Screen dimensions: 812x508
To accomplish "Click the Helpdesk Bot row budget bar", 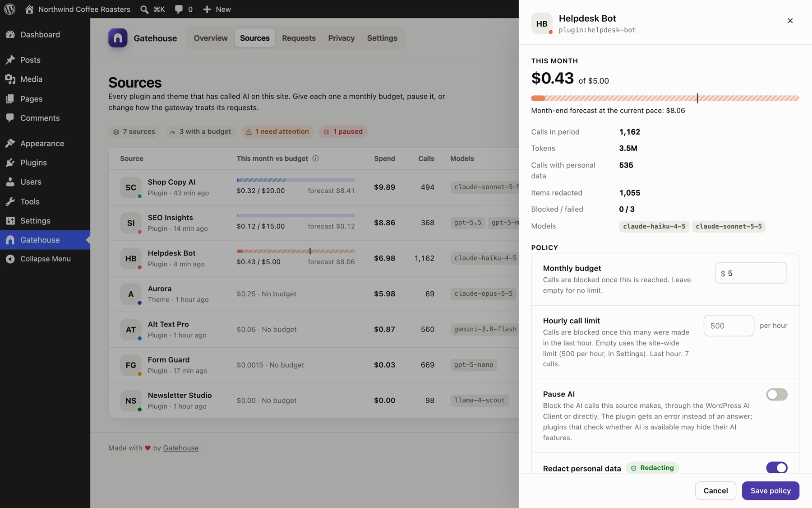I will tap(296, 251).
